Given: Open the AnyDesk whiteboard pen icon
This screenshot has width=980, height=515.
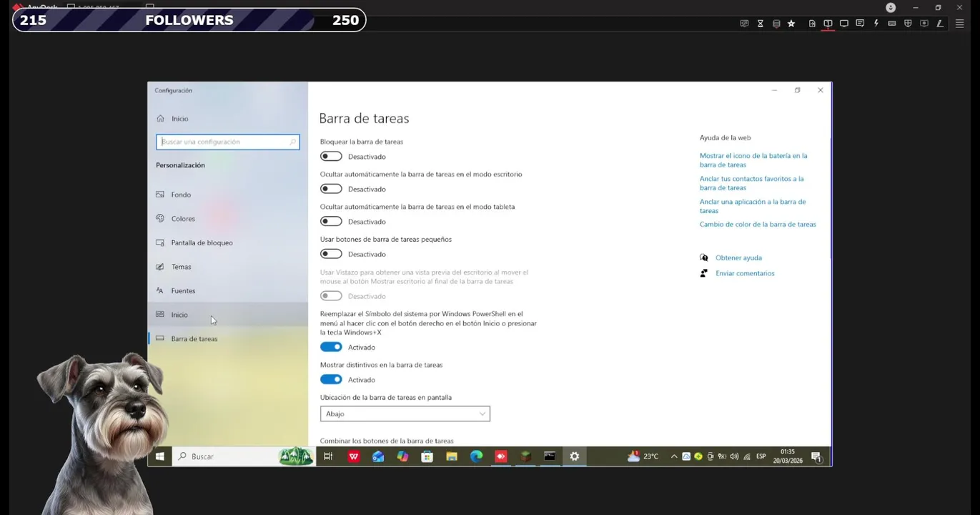Looking at the screenshot, I should click(940, 24).
